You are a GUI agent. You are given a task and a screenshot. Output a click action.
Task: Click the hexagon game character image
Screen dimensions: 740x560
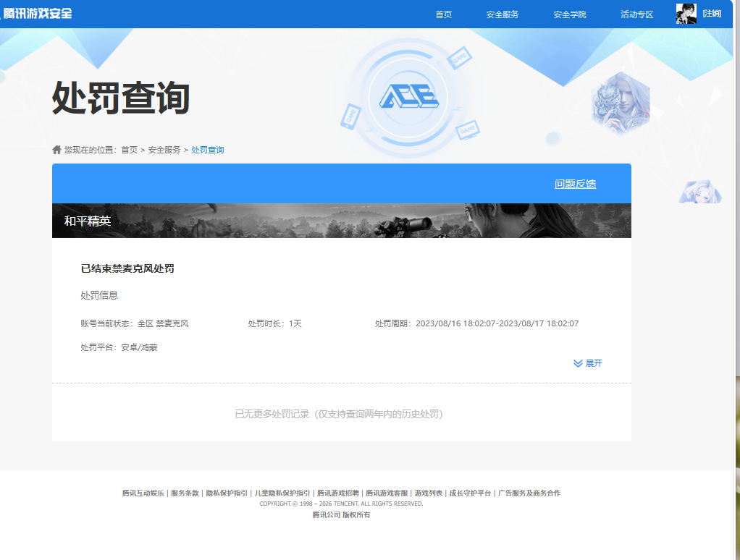point(621,103)
